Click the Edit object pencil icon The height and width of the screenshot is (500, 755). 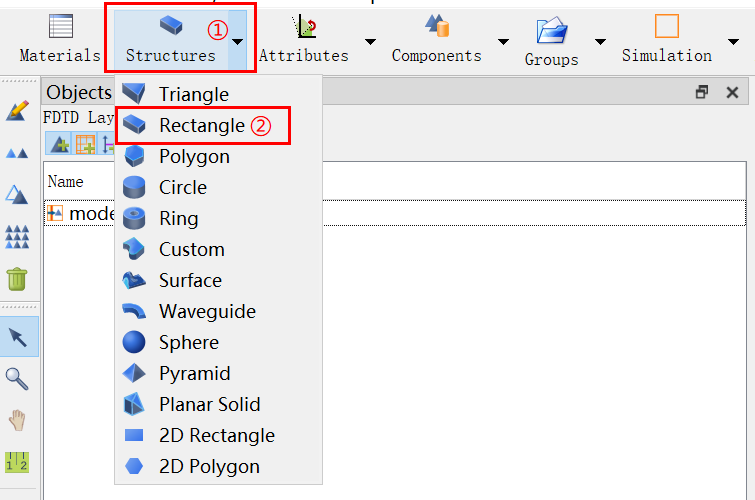[x=18, y=110]
